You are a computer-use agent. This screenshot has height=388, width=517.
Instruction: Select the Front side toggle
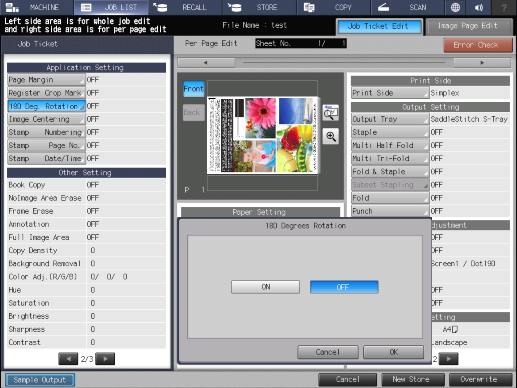tap(194, 89)
